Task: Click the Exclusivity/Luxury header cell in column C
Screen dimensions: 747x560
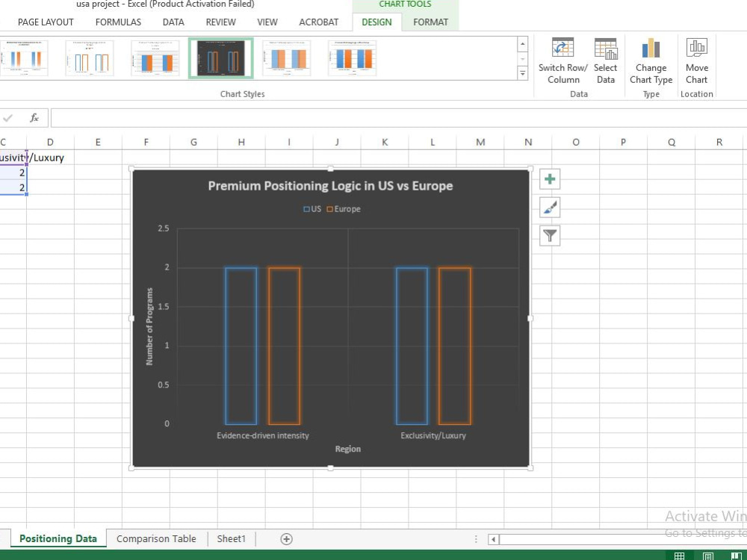Action: pyautogui.click(x=13, y=158)
